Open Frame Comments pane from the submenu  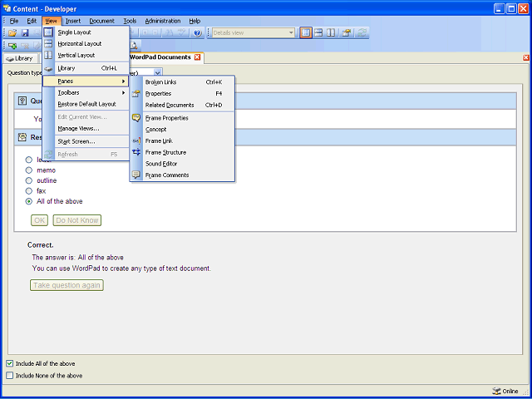[182, 175]
